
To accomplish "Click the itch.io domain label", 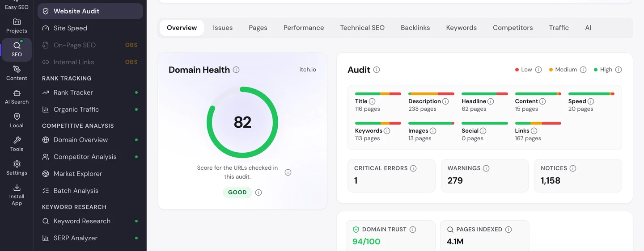I will (x=308, y=70).
